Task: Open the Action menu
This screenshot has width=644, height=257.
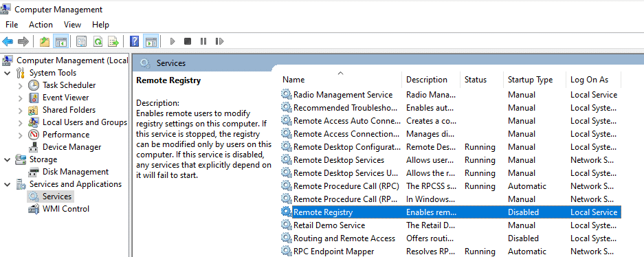Action: coord(41,25)
